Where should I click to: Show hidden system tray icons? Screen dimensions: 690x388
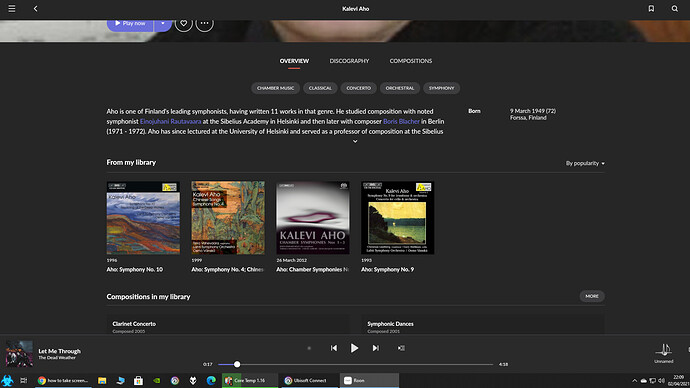(635, 381)
